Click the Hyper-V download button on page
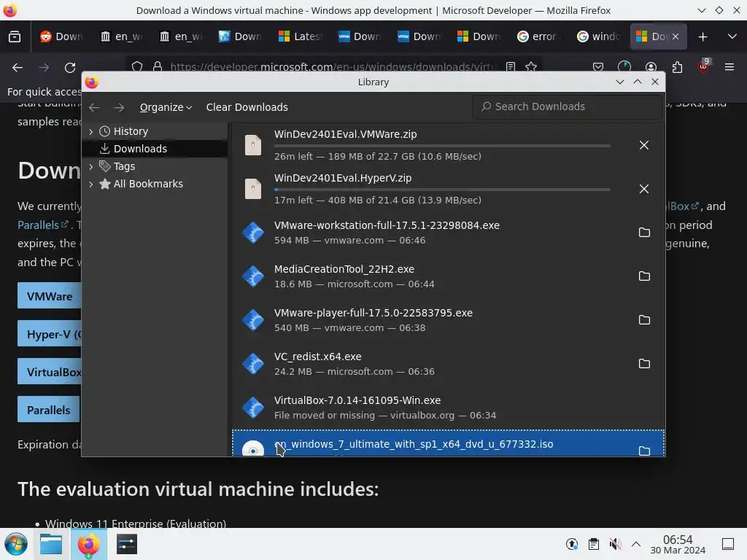747x560 pixels. pos(50,334)
